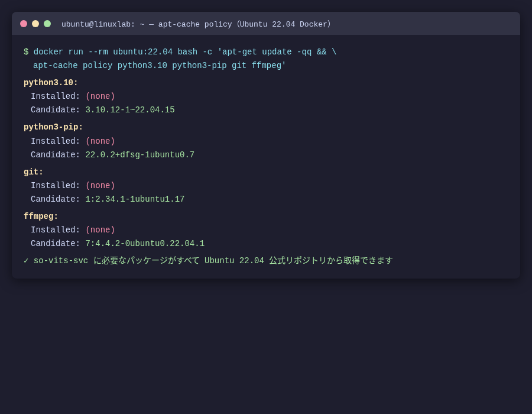Click the green checkmark before so-vits-svc

click(x=26, y=261)
